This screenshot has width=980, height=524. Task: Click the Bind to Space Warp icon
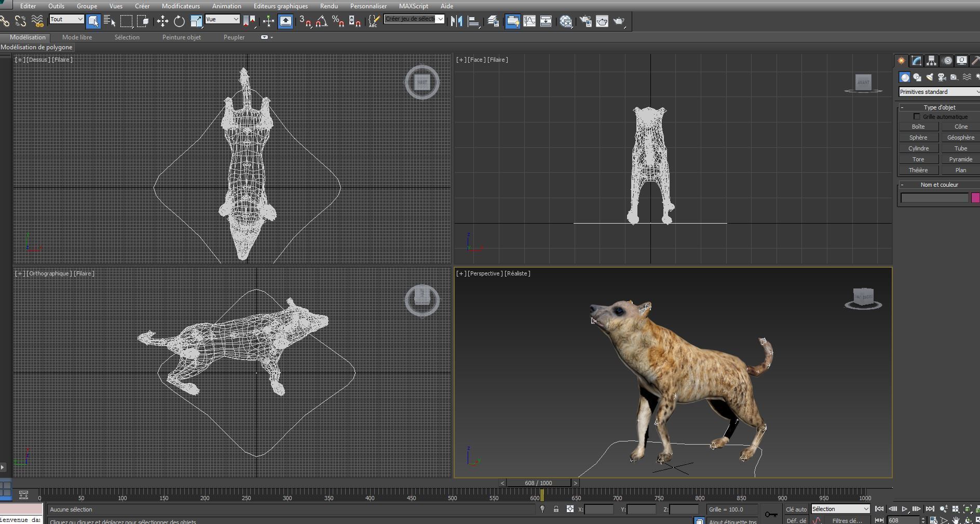click(37, 21)
